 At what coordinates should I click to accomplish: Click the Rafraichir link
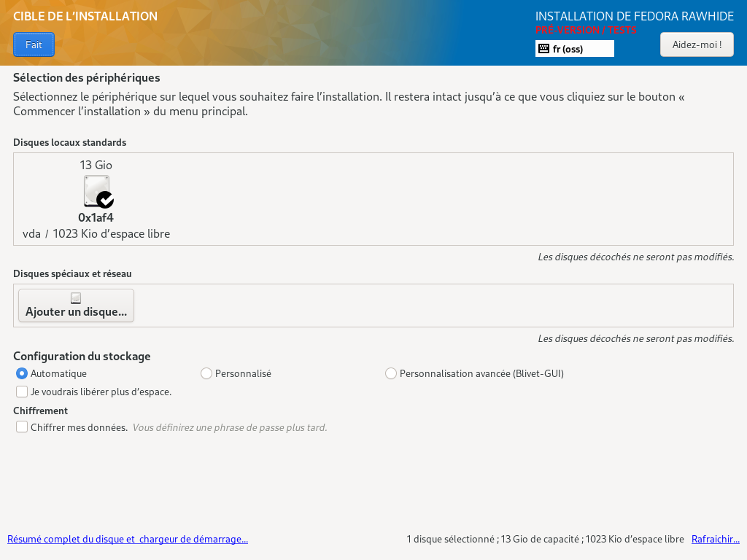pyautogui.click(x=715, y=539)
